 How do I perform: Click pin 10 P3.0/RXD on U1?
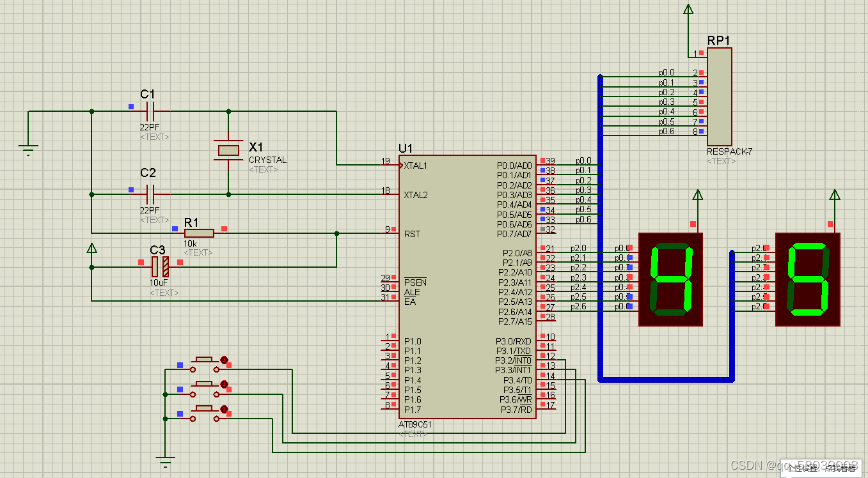point(548,340)
